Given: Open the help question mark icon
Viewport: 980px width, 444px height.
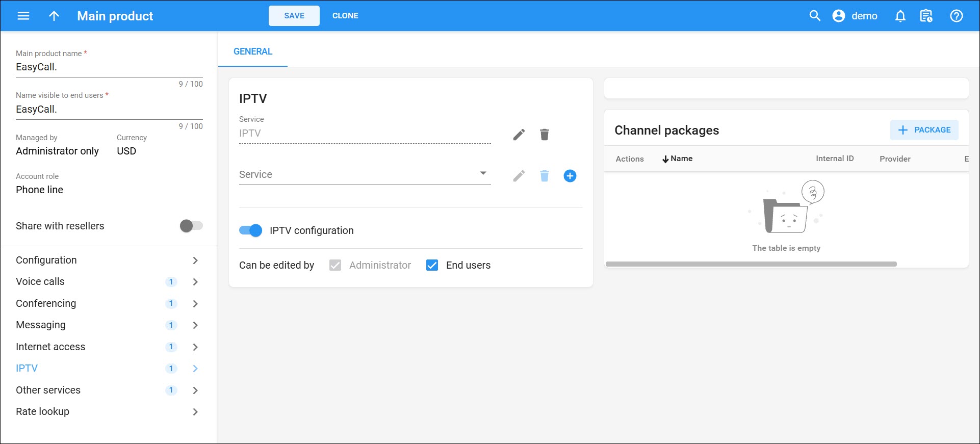Looking at the screenshot, I should click(x=957, y=16).
